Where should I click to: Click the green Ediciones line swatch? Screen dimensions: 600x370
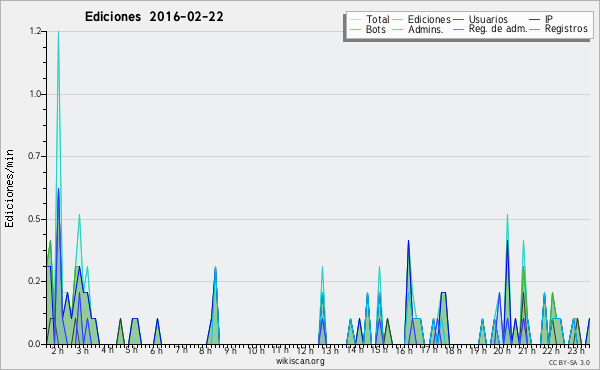tap(398, 20)
